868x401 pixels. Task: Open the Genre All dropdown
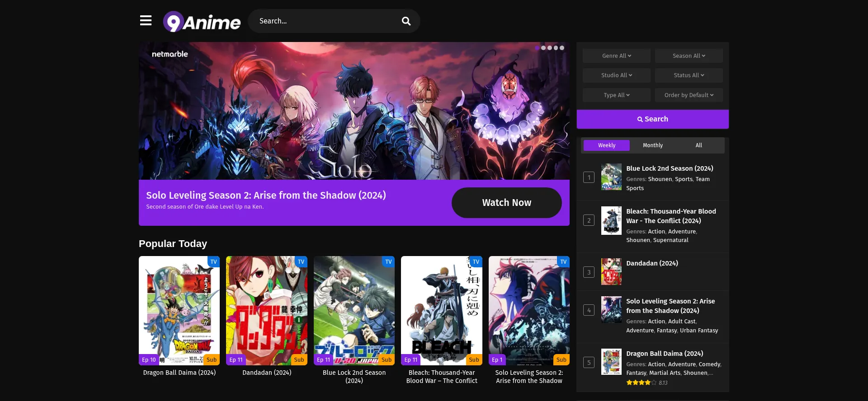point(617,56)
